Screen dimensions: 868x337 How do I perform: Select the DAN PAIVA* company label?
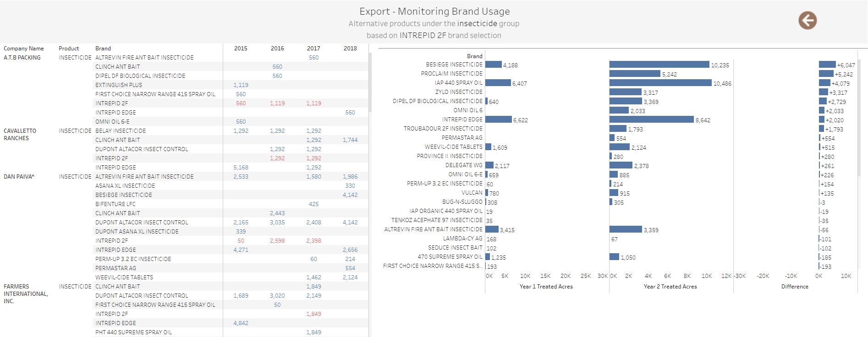(19, 176)
